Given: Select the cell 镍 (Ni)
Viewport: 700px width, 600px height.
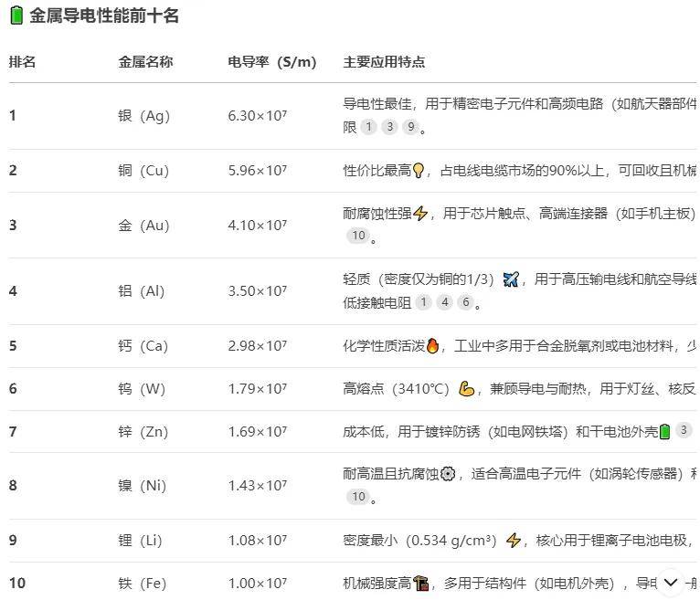Looking at the screenshot, I should [x=142, y=485].
